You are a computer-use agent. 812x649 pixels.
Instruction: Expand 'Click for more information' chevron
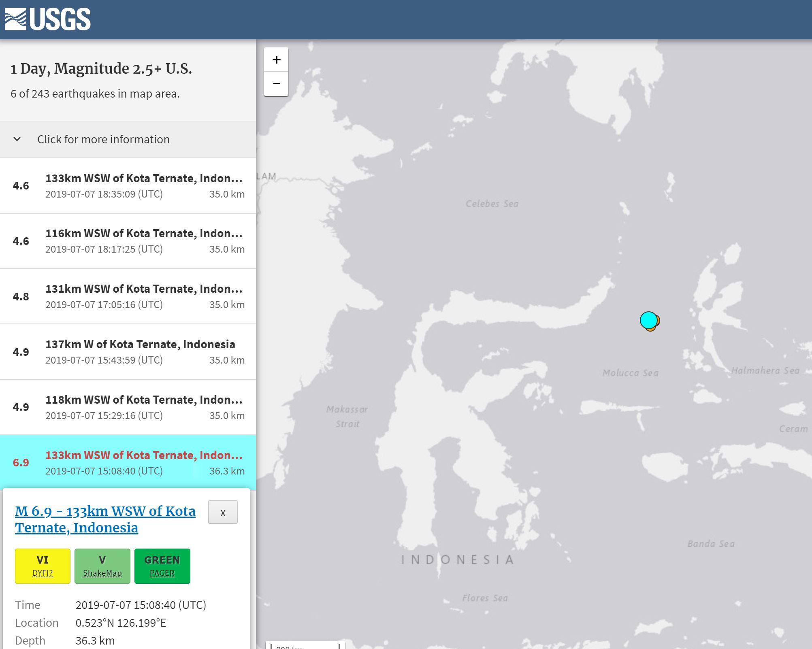[x=17, y=139]
